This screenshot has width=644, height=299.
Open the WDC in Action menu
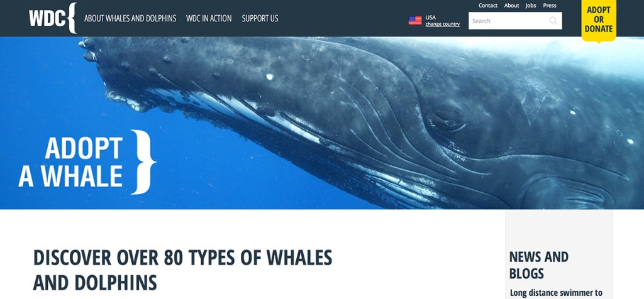pyautogui.click(x=209, y=18)
